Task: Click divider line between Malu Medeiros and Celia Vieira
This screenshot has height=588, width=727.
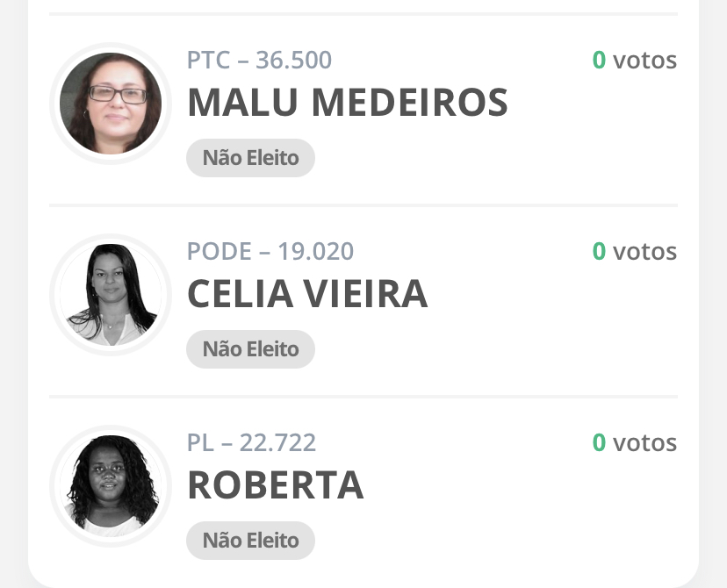Action: [x=363, y=205]
